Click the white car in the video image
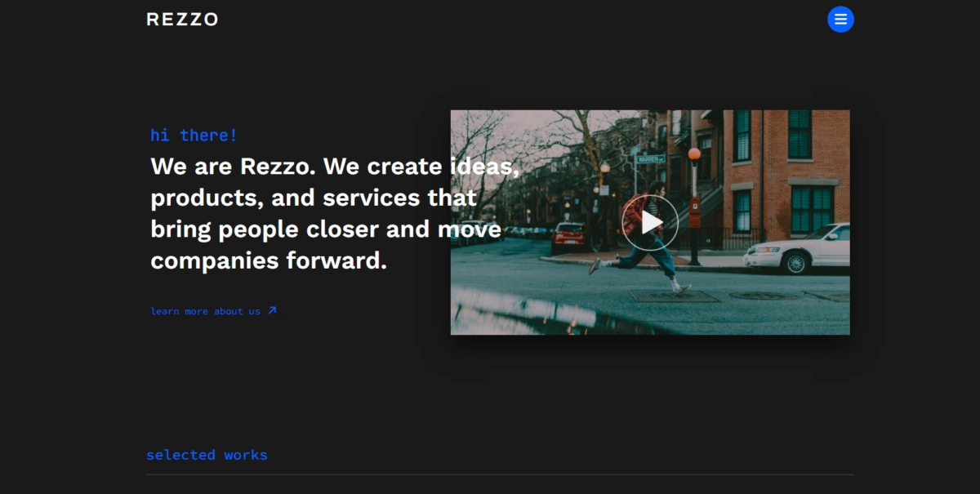Viewport: 980px width, 494px height. (x=799, y=249)
